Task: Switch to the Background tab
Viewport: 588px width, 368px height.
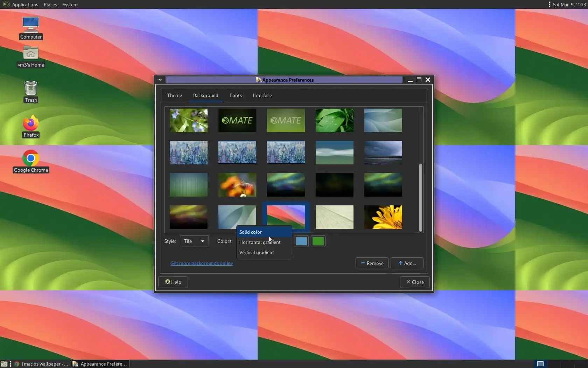Action: [x=205, y=95]
